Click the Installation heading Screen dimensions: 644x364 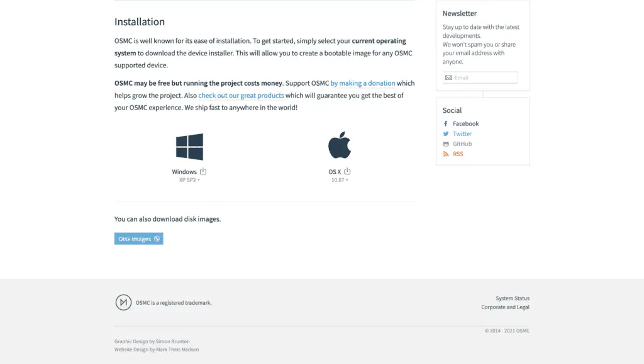pos(140,22)
